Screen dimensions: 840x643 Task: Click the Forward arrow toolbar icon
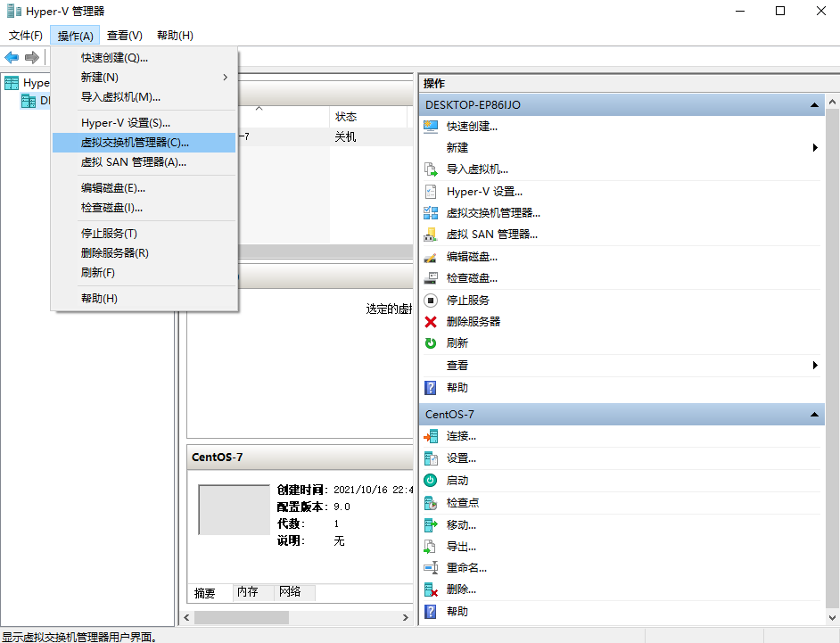[x=32, y=57]
